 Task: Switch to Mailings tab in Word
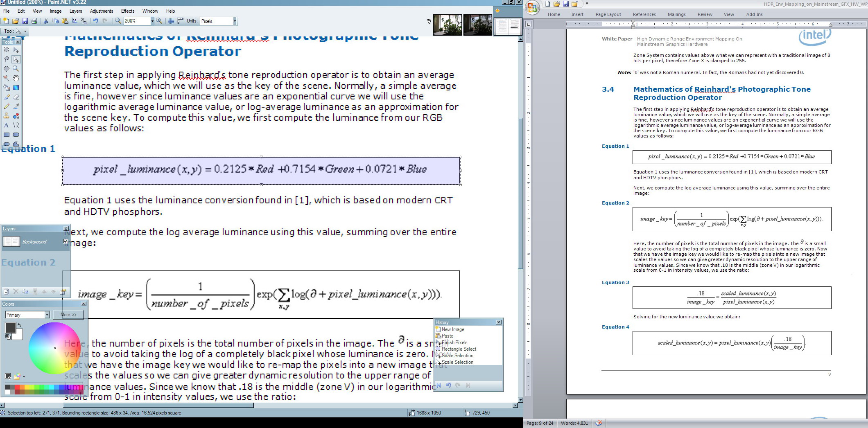(676, 14)
